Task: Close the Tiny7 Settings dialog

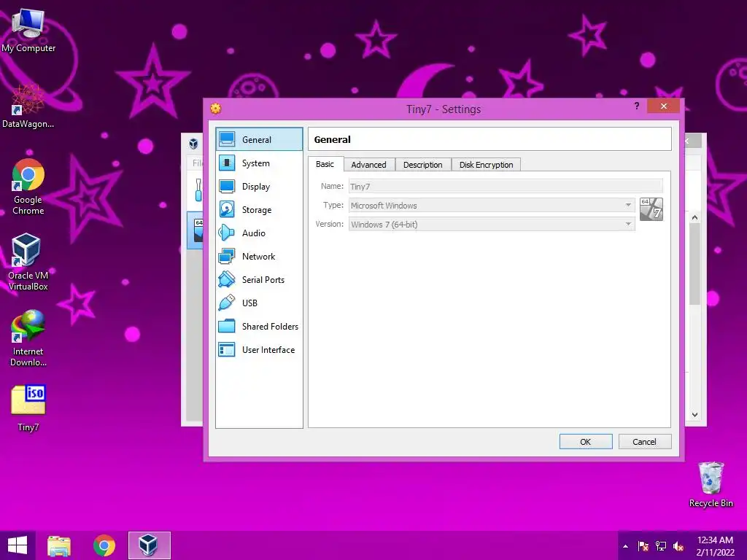Action: click(x=663, y=106)
